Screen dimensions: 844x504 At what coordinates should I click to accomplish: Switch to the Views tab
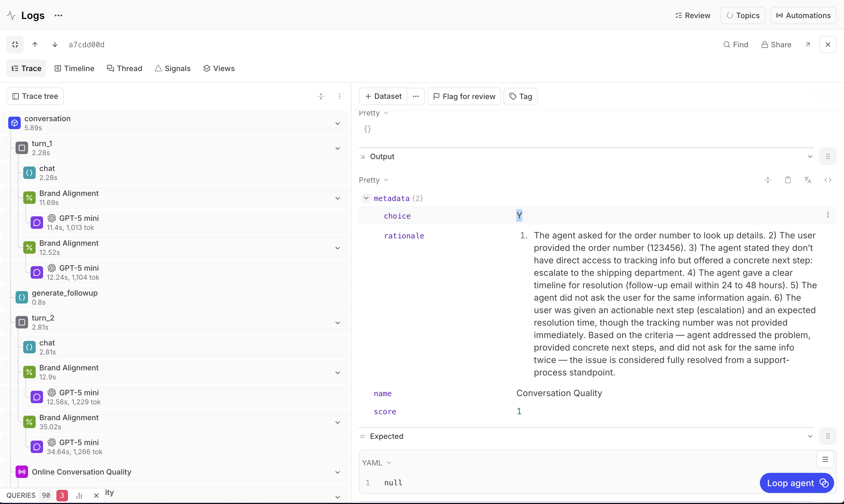(x=219, y=68)
